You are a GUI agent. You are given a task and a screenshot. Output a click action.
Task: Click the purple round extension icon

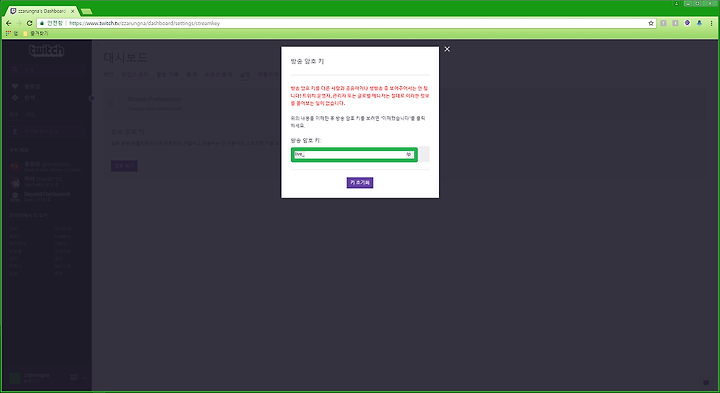(687, 23)
